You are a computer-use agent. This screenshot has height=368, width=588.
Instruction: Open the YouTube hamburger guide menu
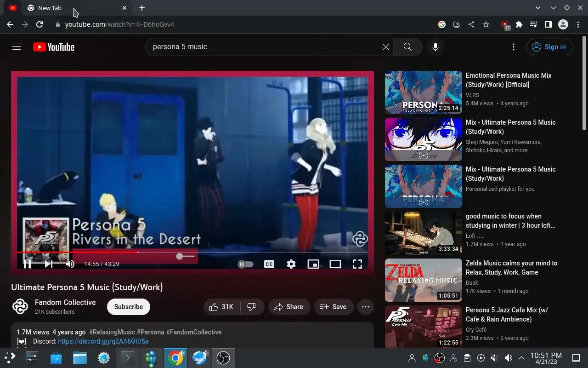coord(17,47)
